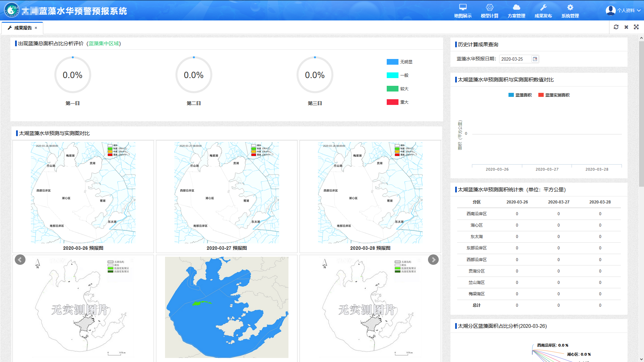
Task: Click the 重大 red color swatch in the legend
Action: (392, 102)
